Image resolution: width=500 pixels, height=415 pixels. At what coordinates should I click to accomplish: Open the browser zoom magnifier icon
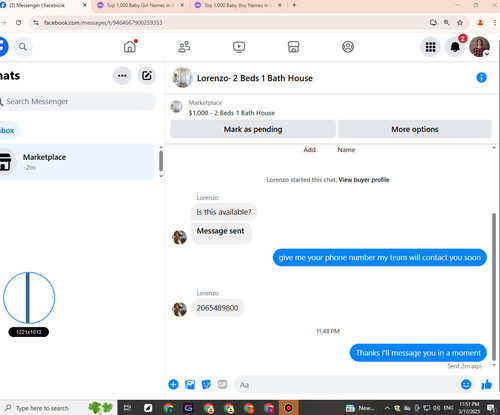tap(446, 22)
